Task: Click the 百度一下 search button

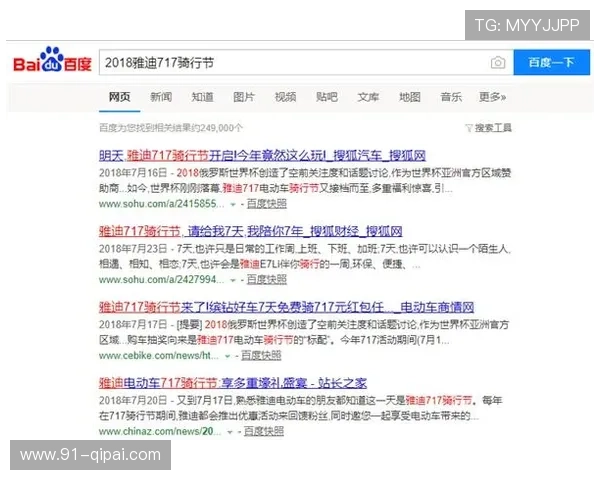Action: click(551, 62)
